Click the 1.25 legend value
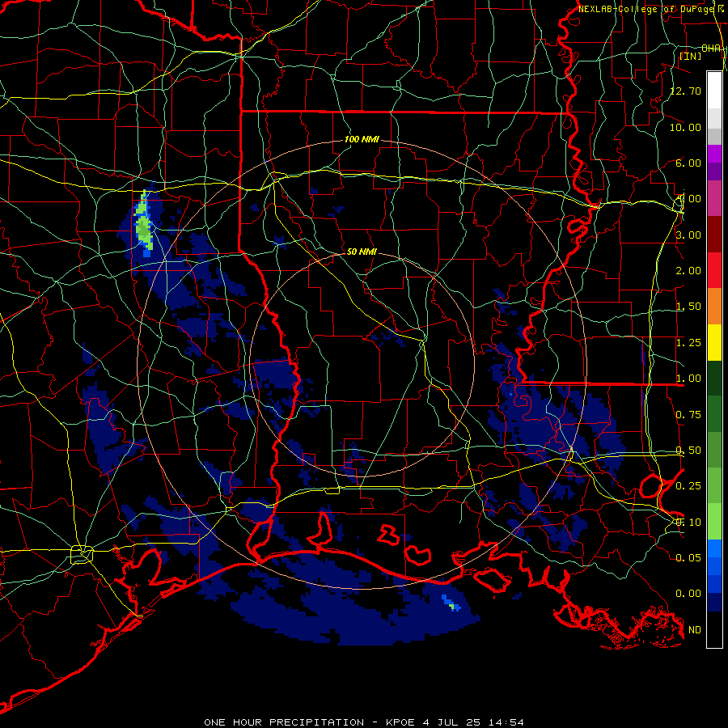 (688, 343)
